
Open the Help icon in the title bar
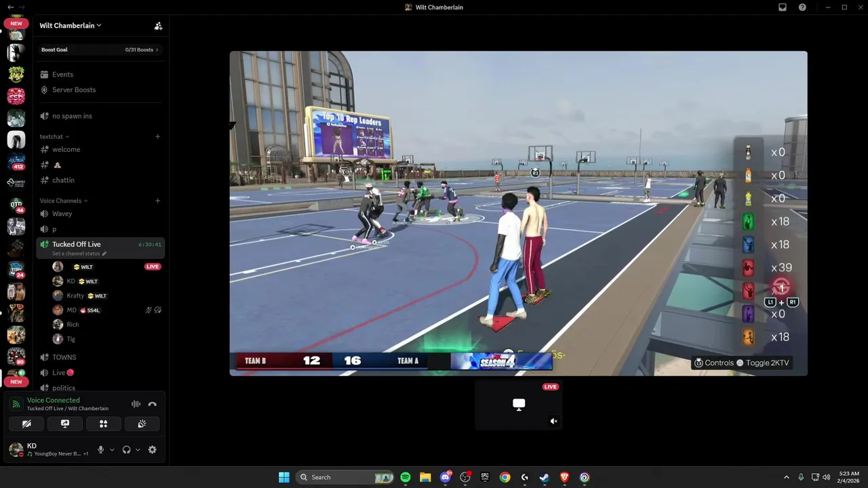(x=803, y=7)
